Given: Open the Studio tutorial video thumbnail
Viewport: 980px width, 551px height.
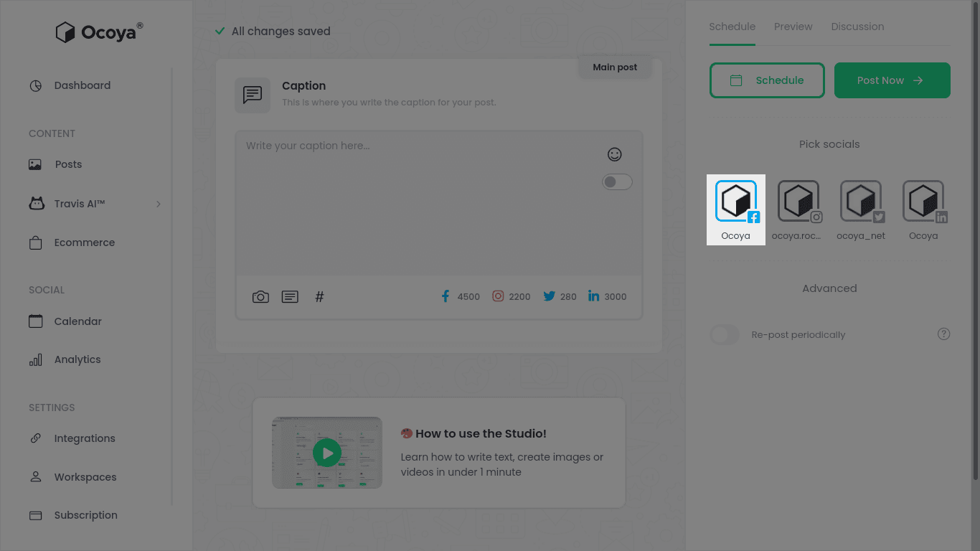Looking at the screenshot, I should (x=327, y=453).
